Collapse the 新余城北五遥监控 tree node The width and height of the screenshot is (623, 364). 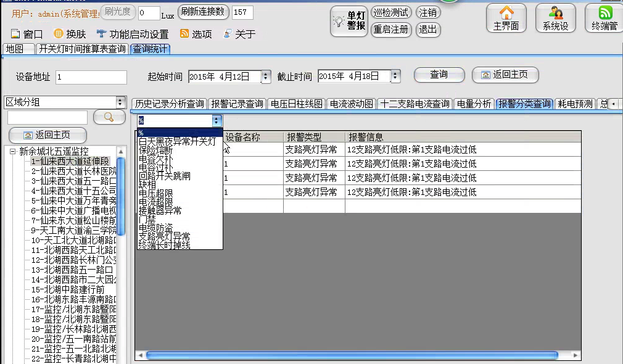point(14,151)
